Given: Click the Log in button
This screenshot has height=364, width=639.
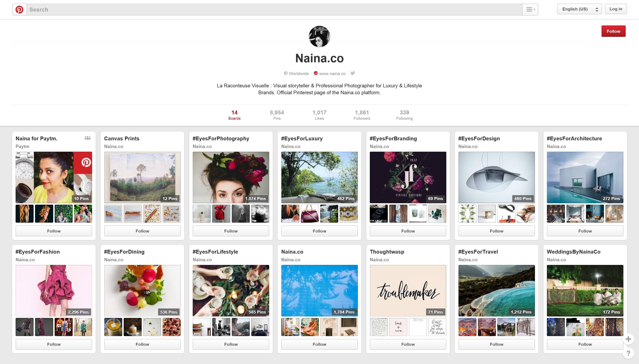Looking at the screenshot, I should 616,9.
